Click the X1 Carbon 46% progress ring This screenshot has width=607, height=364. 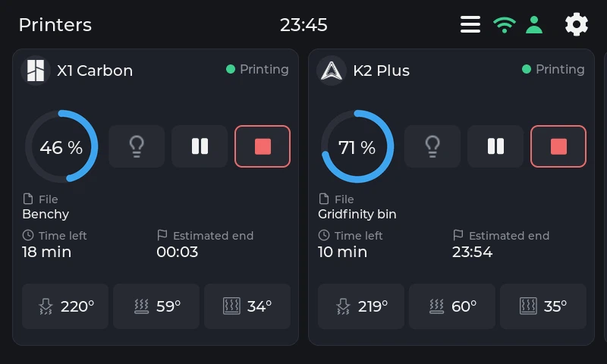point(61,146)
